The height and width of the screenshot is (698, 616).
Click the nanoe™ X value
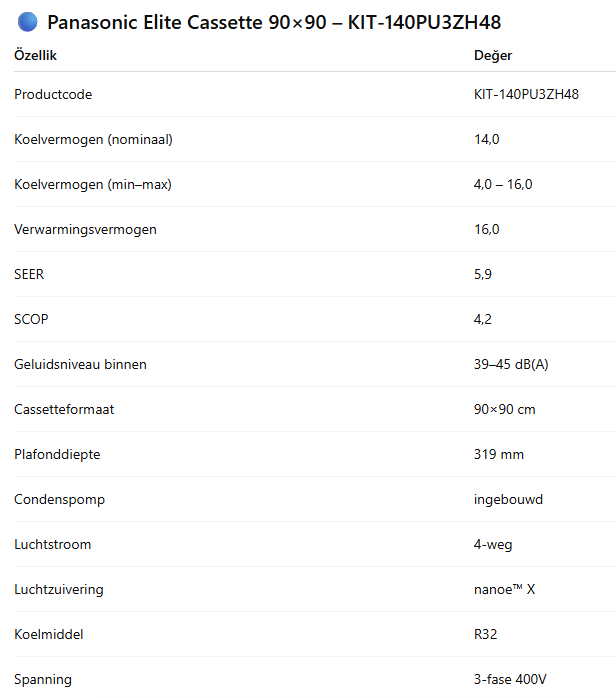(x=505, y=589)
